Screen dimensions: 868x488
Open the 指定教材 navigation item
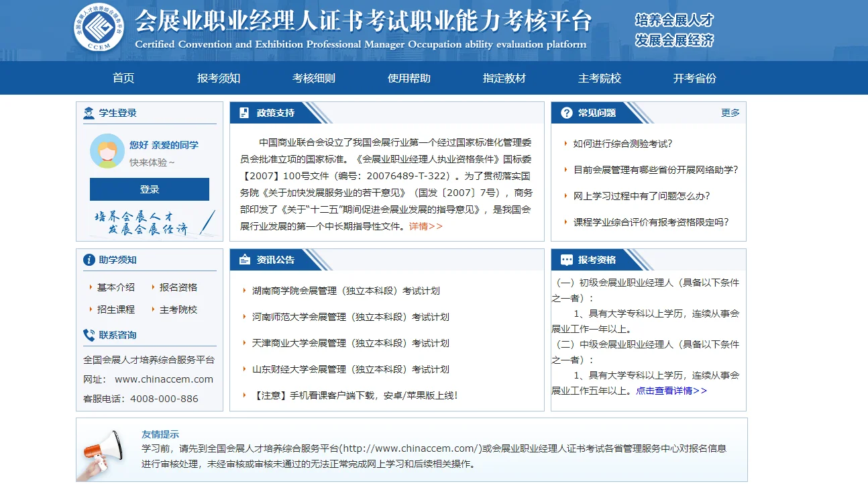tap(504, 78)
